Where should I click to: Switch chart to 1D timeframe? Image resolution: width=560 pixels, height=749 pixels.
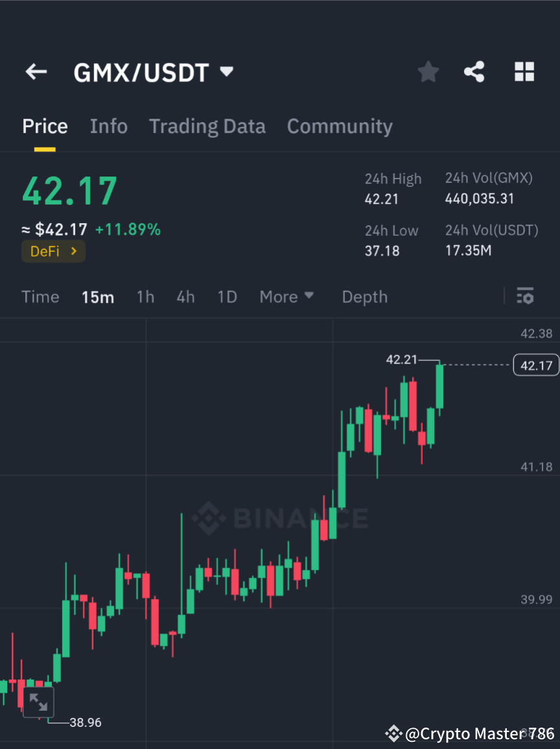tap(227, 296)
